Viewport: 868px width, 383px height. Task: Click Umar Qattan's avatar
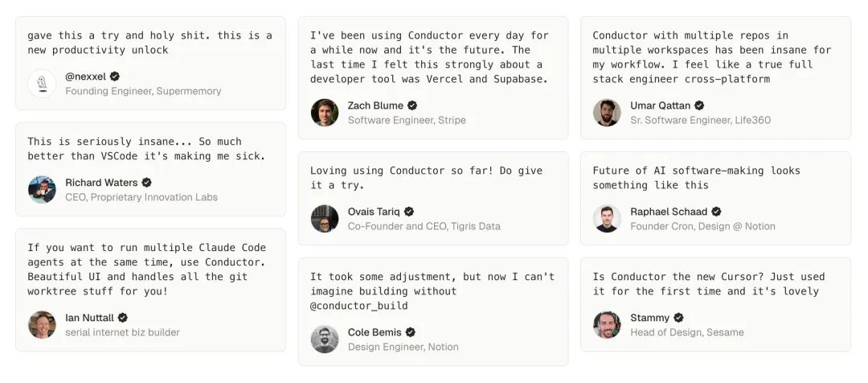(x=607, y=113)
